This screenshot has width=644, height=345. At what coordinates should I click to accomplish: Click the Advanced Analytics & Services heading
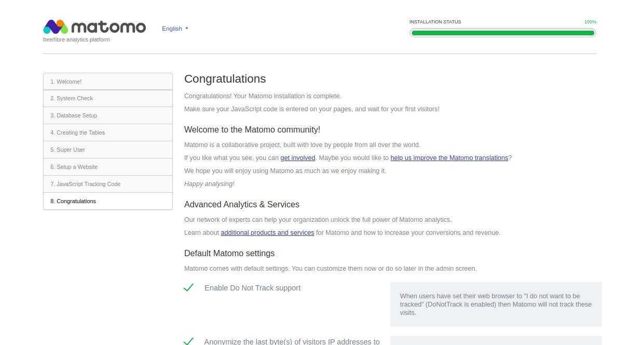coord(242,205)
